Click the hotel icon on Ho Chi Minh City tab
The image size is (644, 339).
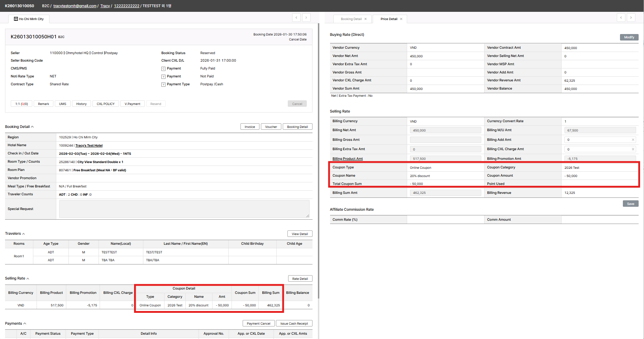pos(16,19)
